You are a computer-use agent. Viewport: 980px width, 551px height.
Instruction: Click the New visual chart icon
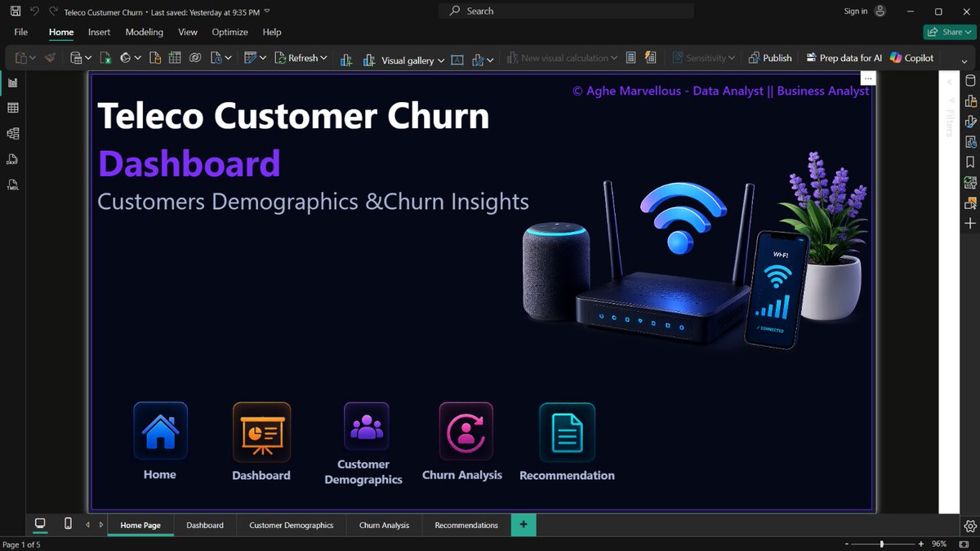coord(346,59)
